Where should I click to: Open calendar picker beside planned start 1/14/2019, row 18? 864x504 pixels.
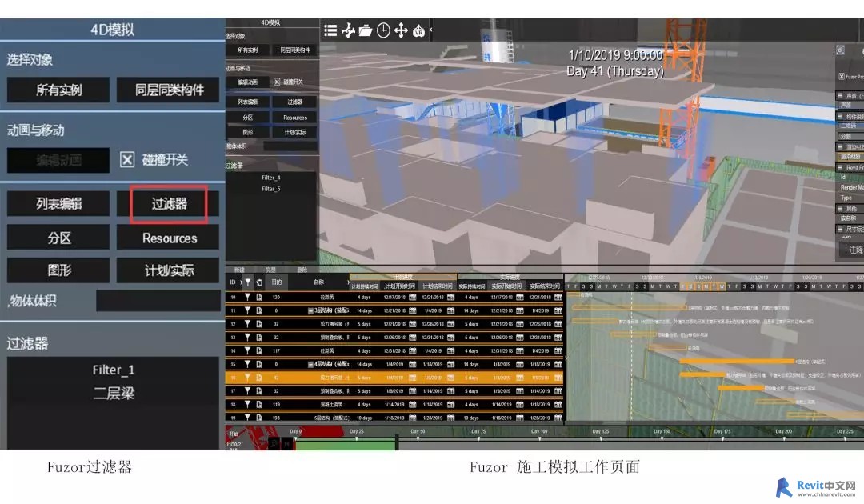[412, 404]
